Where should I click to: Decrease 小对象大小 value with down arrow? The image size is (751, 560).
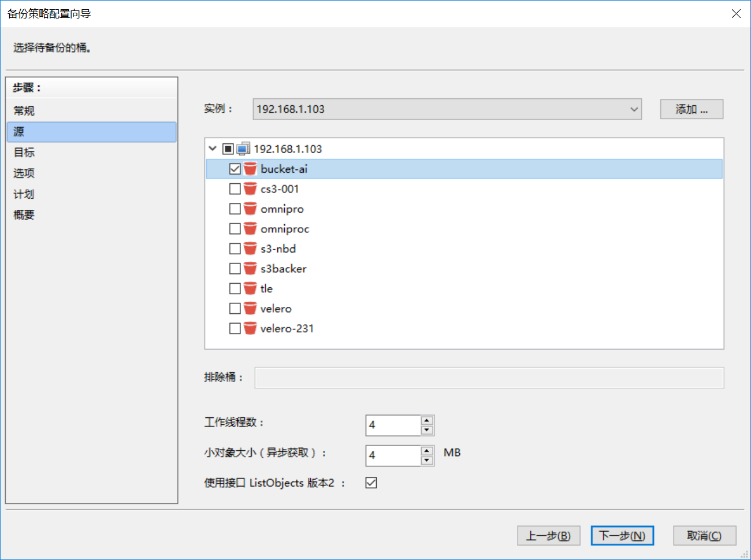pyautogui.click(x=427, y=461)
